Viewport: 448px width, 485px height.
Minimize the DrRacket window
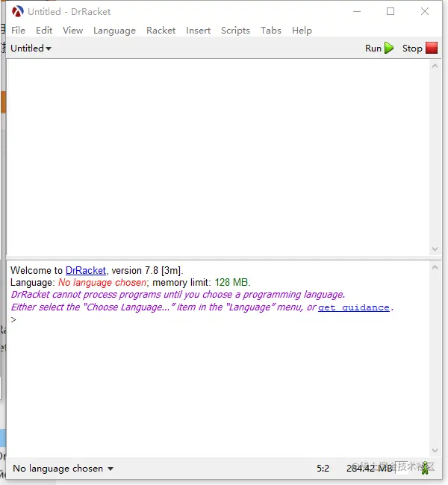click(x=357, y=11)
